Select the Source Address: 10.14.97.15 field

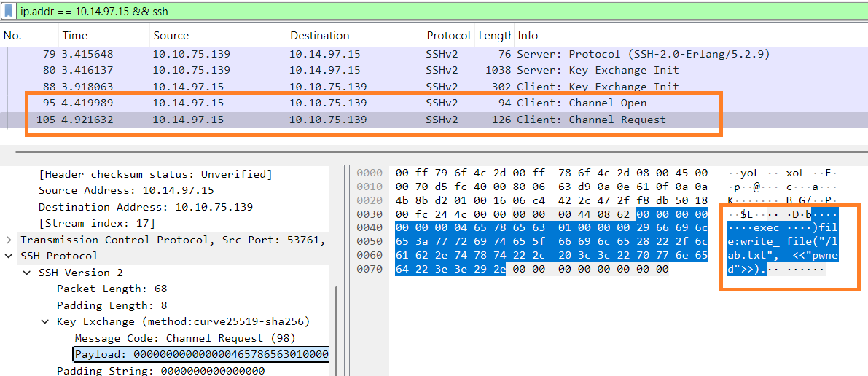pyautogui.click(x=126, y=190)
